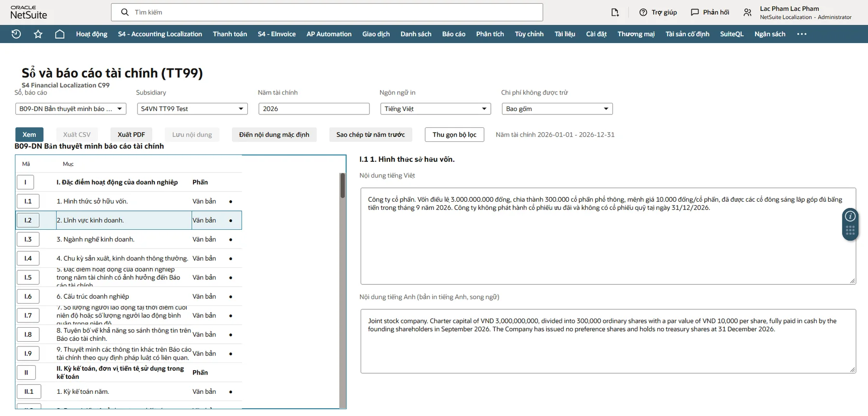The height and width of the screenshot is (416, 868).
Task: Open the Hoạt động menu
Action: coord(92,34)
